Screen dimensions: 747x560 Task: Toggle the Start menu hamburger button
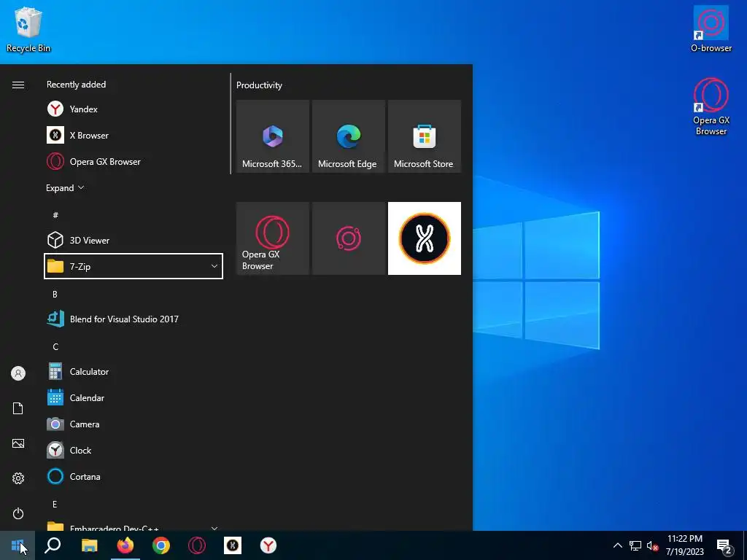coord(18,85)
